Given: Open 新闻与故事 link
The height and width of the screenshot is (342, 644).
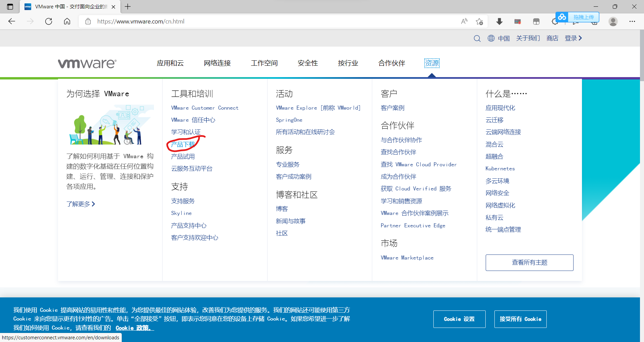Looking at the screenshot, I should [290, 221].
